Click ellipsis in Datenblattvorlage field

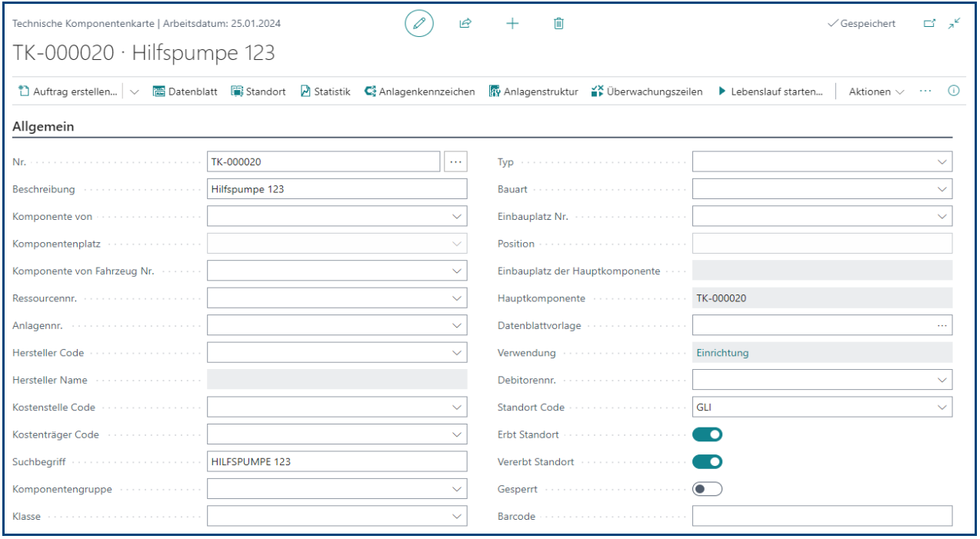tap(942, 325)
